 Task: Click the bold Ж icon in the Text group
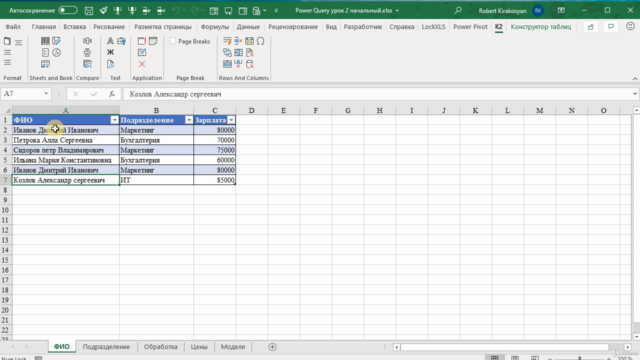pyautogui.click(x=110, y=52)
